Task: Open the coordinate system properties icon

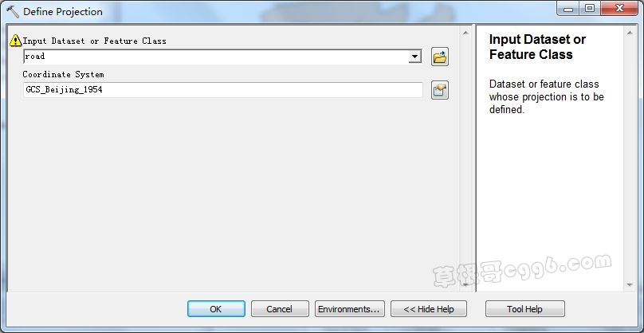Action: click(x=439, y=90)
